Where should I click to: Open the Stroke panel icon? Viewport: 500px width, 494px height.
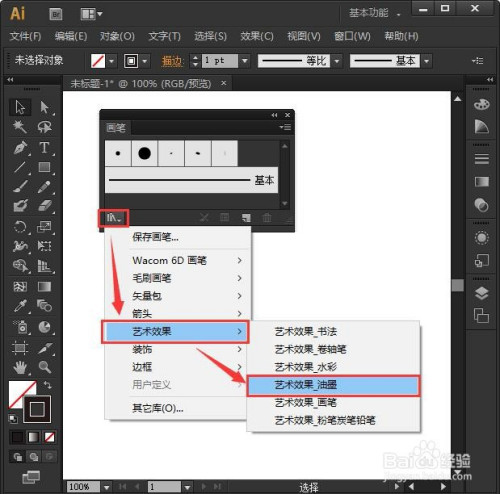[481, 159]
